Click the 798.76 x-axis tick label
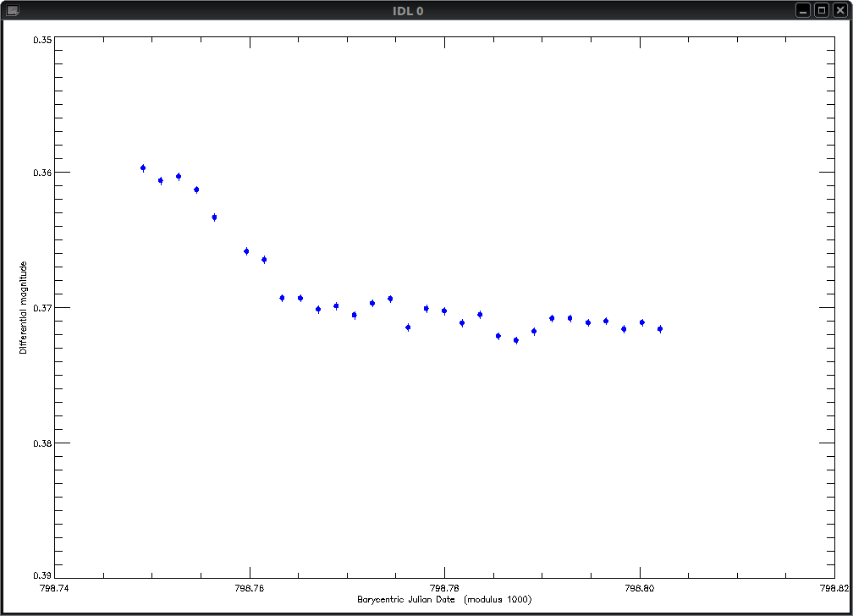Screen dimensions: 853x616 tap(250, 588)
